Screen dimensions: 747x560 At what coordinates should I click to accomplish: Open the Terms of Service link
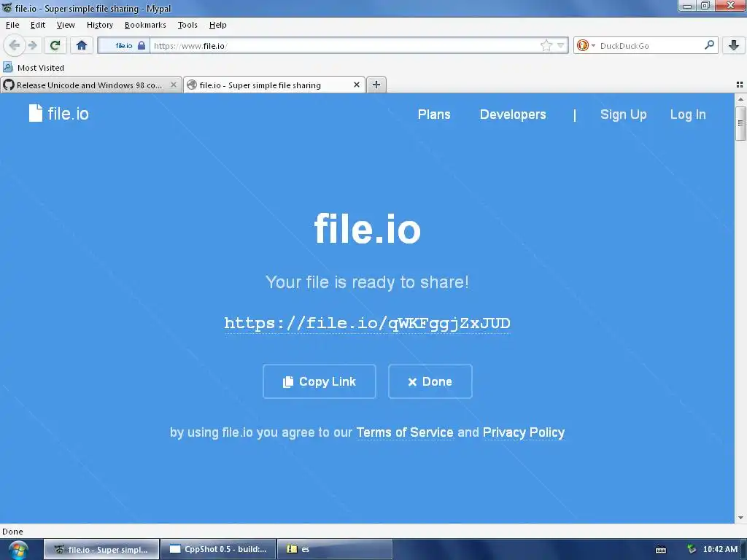(x=405, y=432)
